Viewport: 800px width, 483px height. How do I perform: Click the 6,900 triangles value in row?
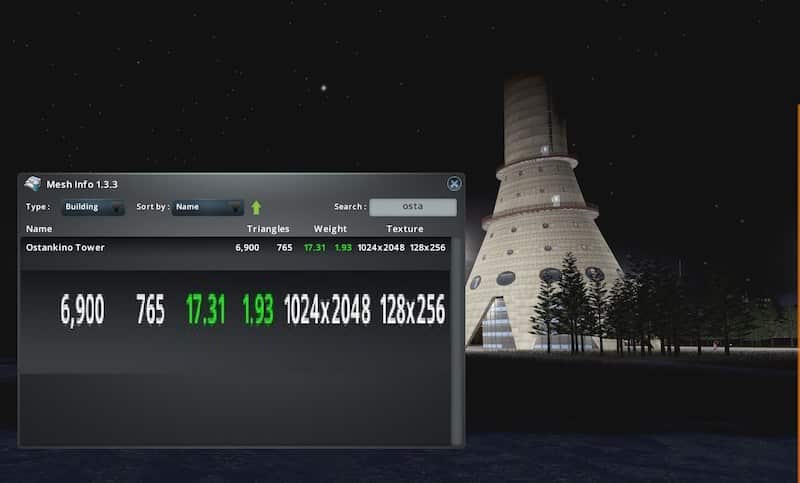pyautogui.click(x=247, y=247)
